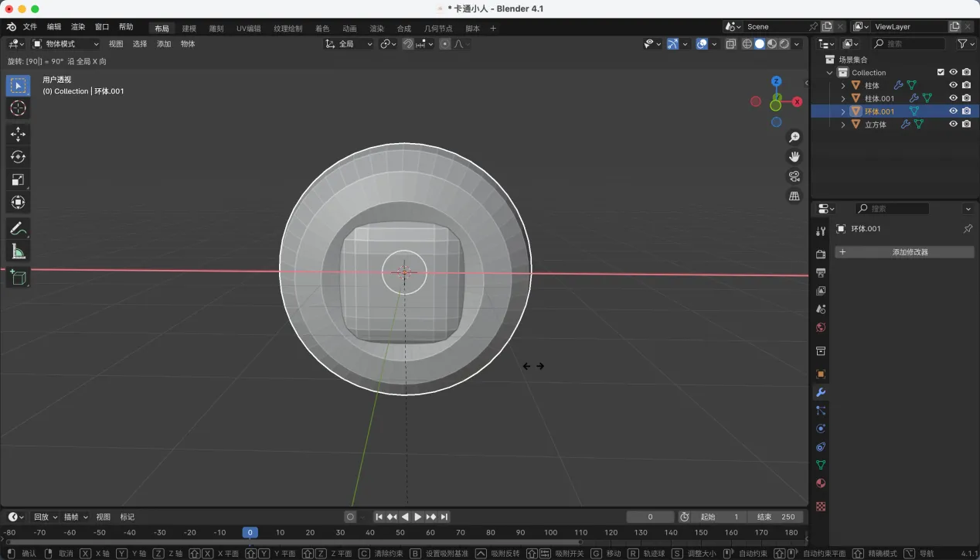
Task: Click the red X axis gizmo handle
Action: [797, 101]
